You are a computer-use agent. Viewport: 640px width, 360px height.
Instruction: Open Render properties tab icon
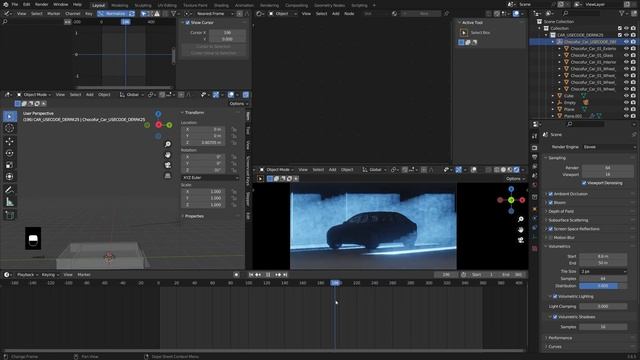[x=535, y=148]
